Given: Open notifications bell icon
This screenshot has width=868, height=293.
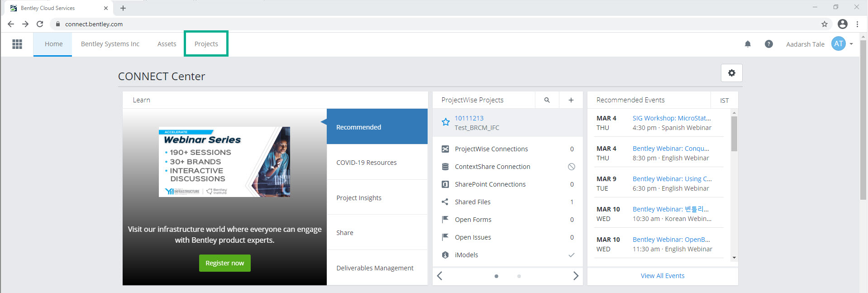Looking at the screenshot, I should (748, 44).
